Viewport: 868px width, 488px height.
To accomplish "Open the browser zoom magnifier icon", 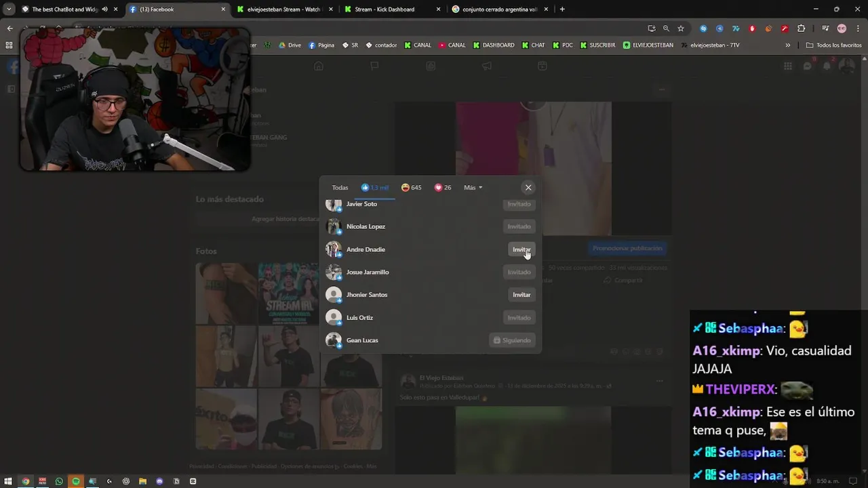I will [x=666, y=28].
